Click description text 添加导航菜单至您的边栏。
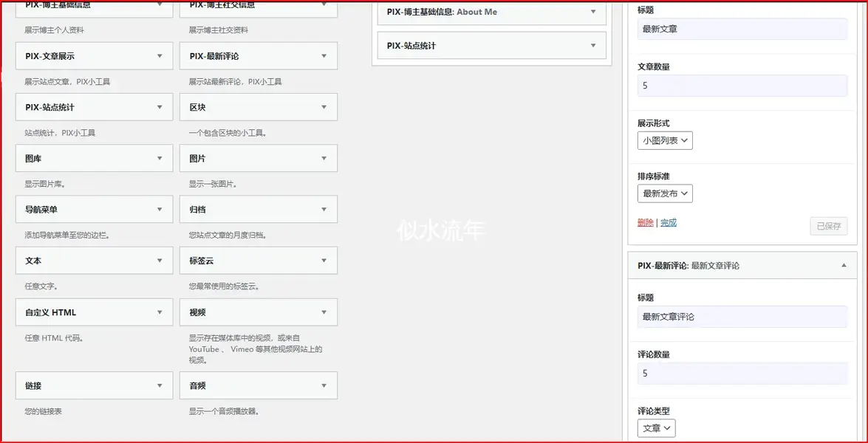868x443 pixels. 67,236
